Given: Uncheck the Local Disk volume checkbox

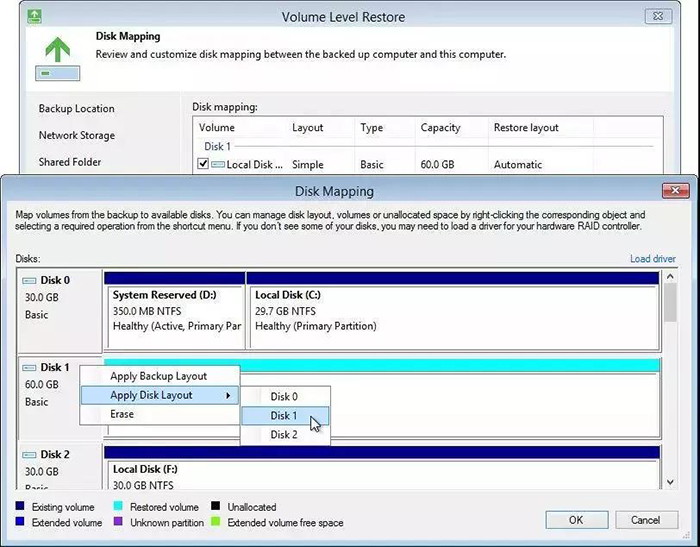Looking at the screenshot, I should (x=203, y=164).
